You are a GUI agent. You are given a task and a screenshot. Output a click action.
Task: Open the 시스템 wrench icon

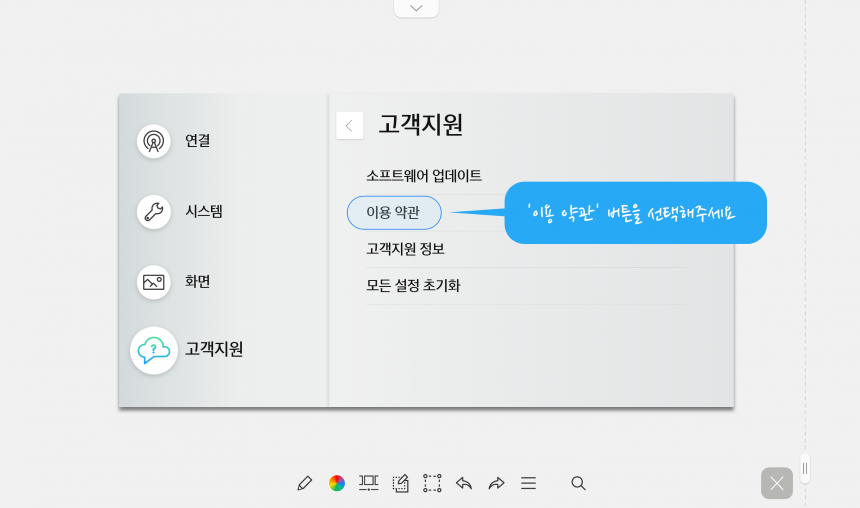point(154,211)
